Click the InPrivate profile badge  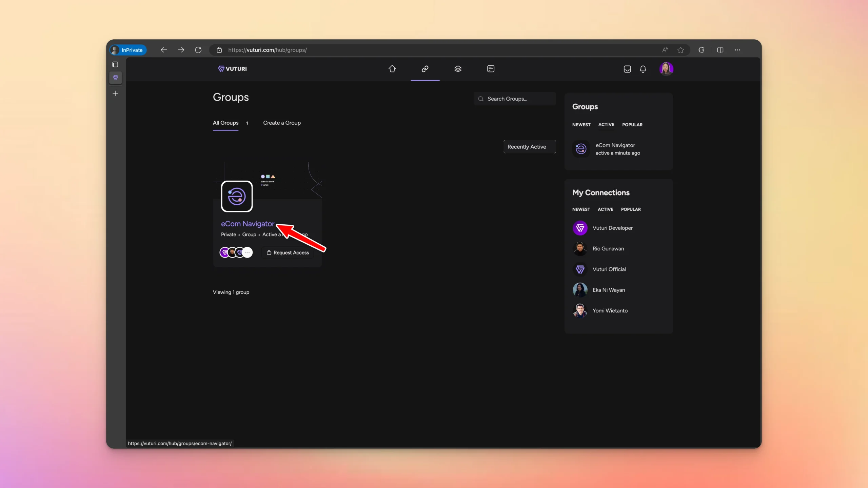coord(128,50)
